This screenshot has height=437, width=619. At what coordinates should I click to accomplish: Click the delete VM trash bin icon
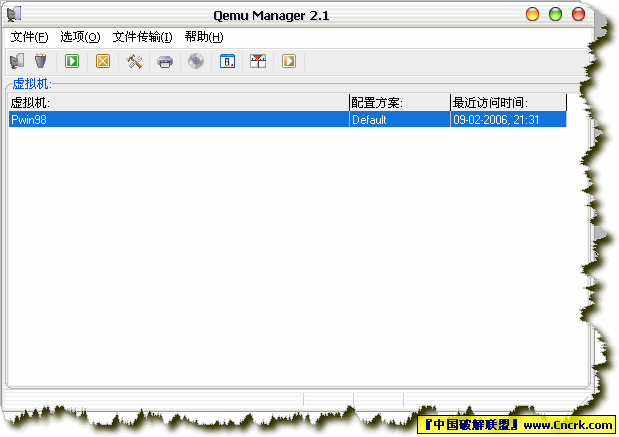tap(40, 61)
